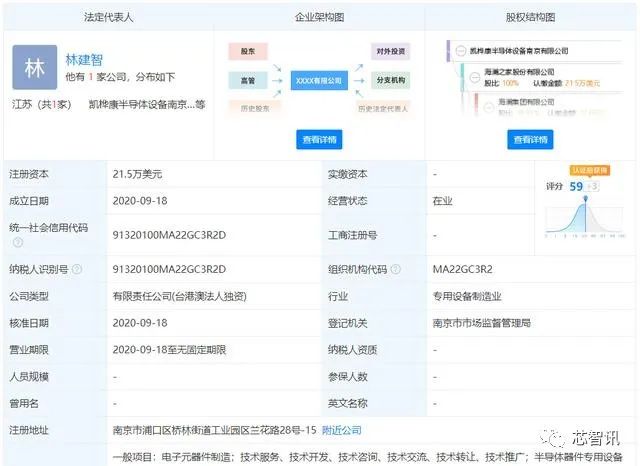The image size is (640, 466).
Task: Click the 分支机构 node in structure chart
Action: [x=389, y=78]
